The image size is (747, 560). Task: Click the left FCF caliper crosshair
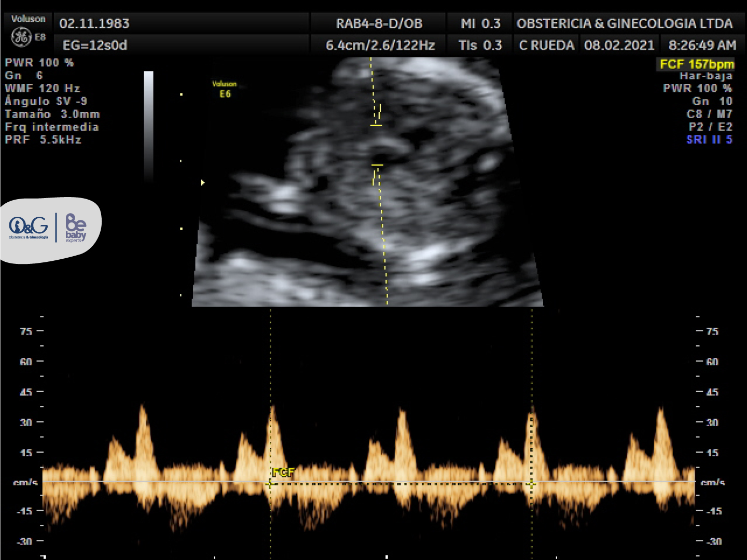point(270,484)
